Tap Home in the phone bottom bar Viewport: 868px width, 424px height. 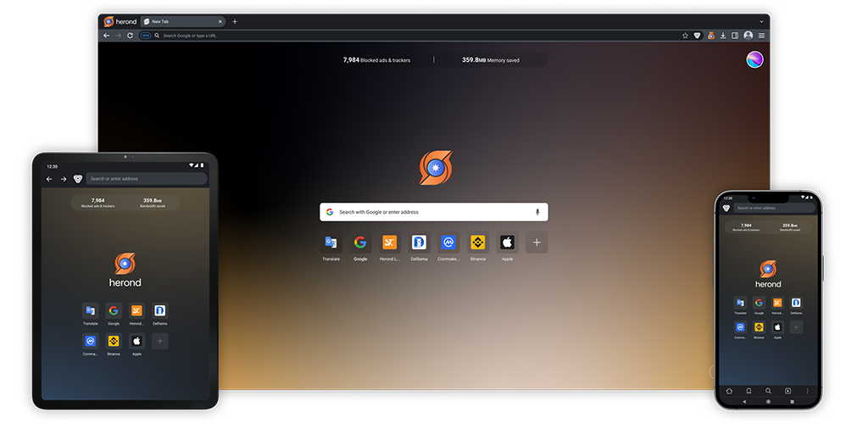point(729,391)
